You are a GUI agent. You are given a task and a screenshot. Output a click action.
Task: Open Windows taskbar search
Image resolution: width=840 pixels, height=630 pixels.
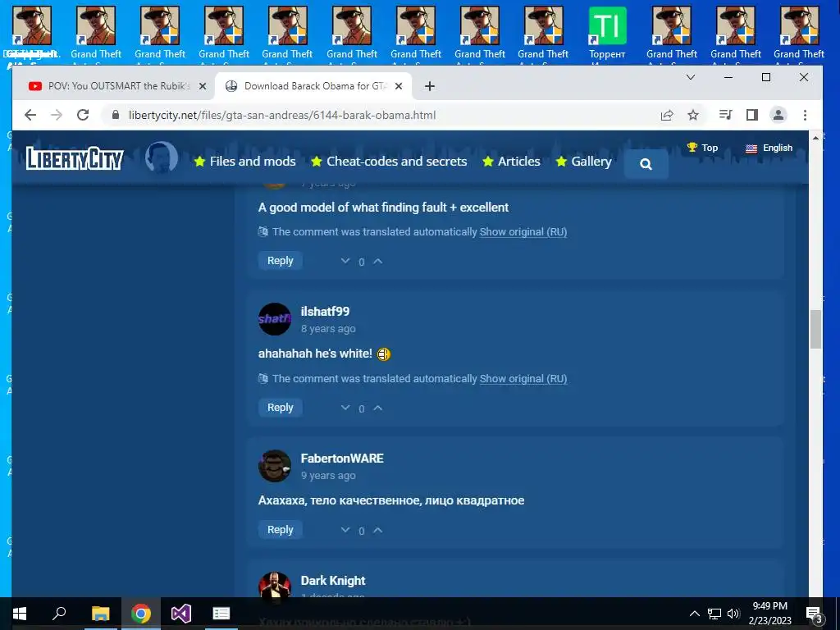coord(59,614)
